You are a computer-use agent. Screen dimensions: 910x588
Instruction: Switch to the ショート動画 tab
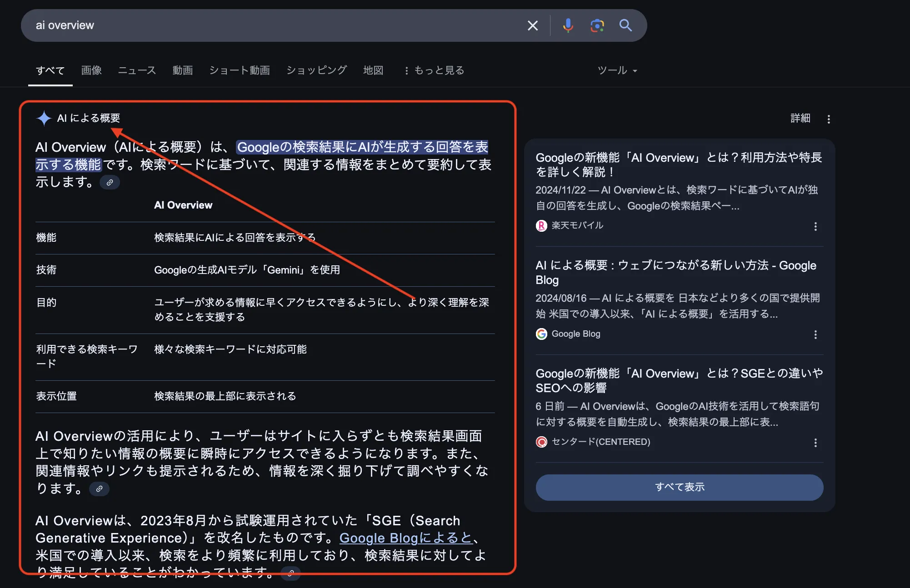pos(240,70)
